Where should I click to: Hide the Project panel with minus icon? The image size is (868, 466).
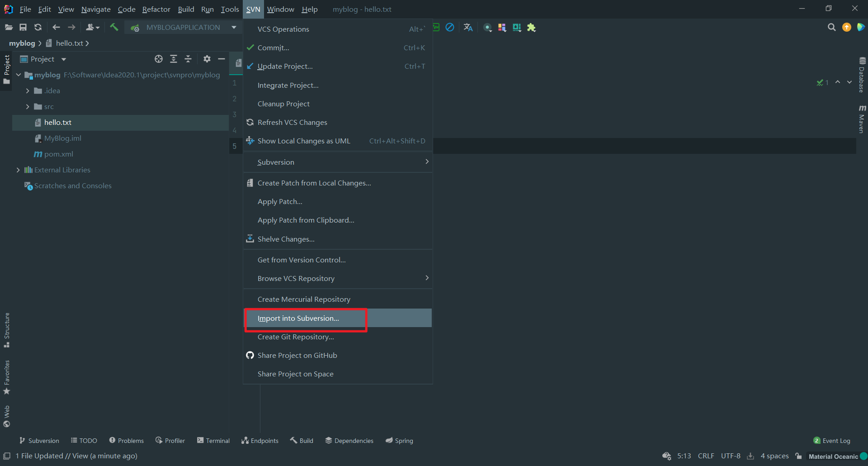pyautogui.click(x=222, y=59)
